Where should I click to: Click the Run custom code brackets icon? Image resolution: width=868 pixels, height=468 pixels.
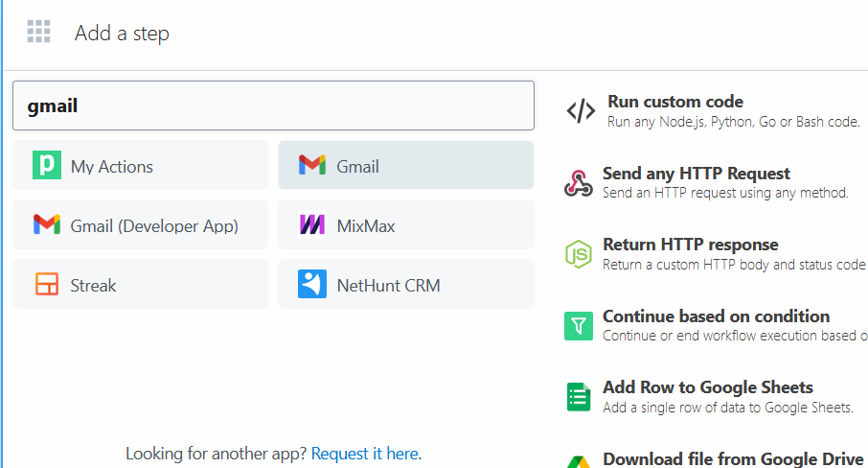tap(581, 111)
